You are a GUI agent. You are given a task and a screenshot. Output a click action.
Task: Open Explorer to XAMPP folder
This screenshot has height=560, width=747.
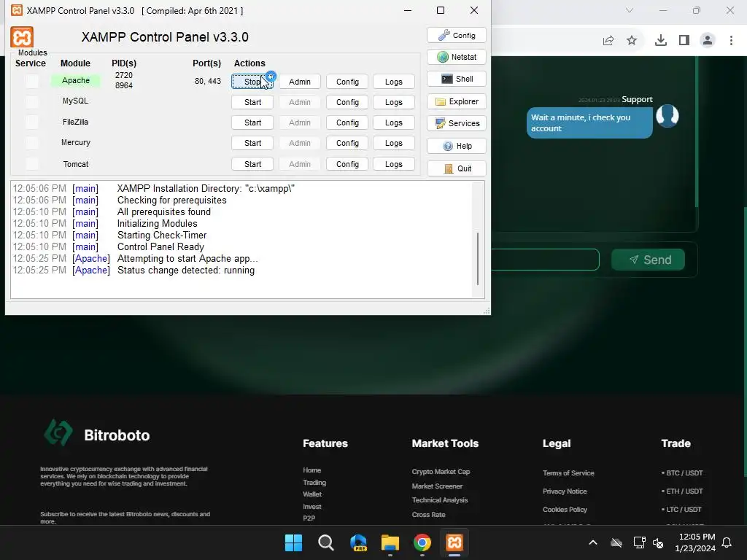pos(457,101)
